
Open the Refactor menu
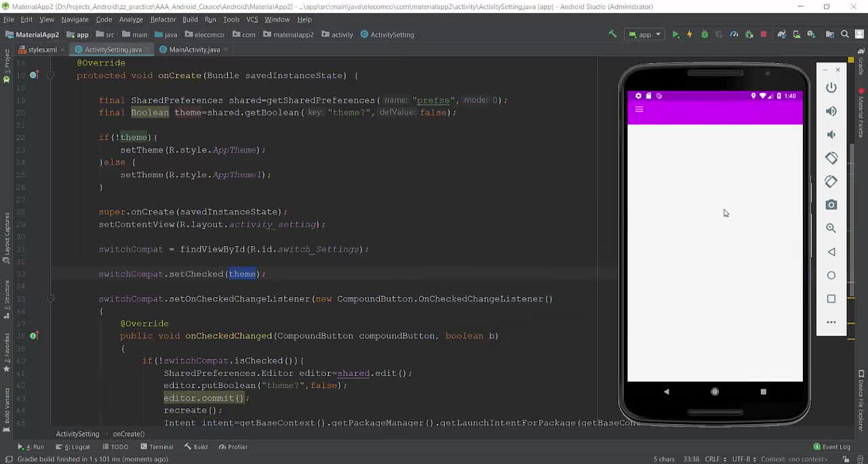click(x=163, y=20)
